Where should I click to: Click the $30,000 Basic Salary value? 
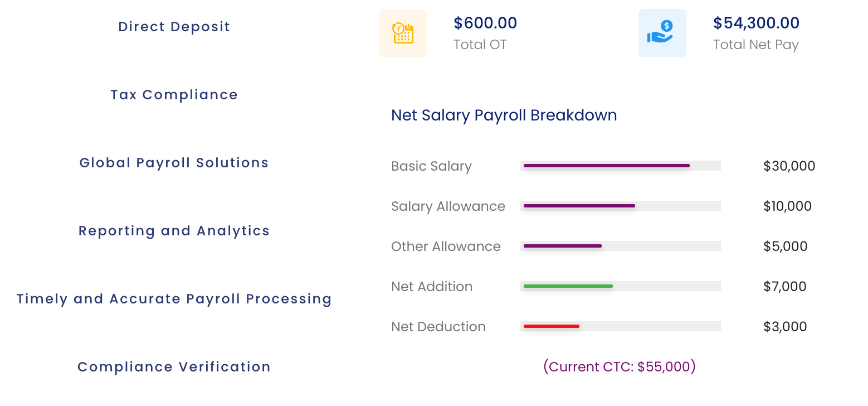789,166
